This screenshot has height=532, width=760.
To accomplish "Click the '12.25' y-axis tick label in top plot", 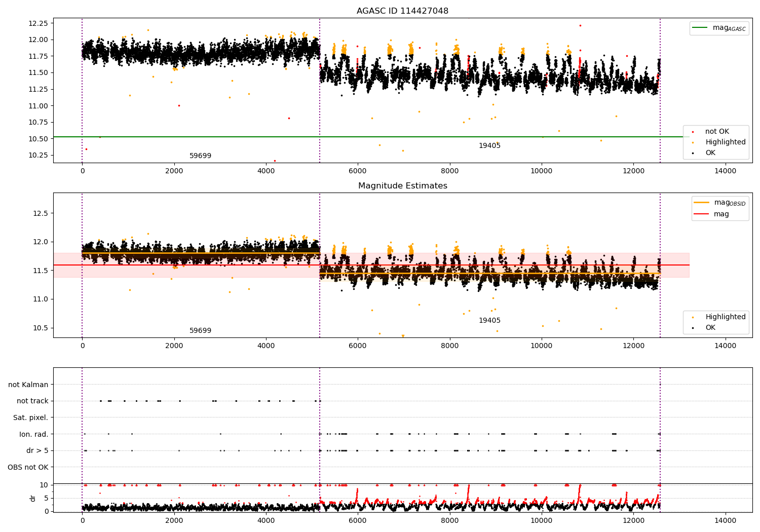I will [x=38, y=23].
